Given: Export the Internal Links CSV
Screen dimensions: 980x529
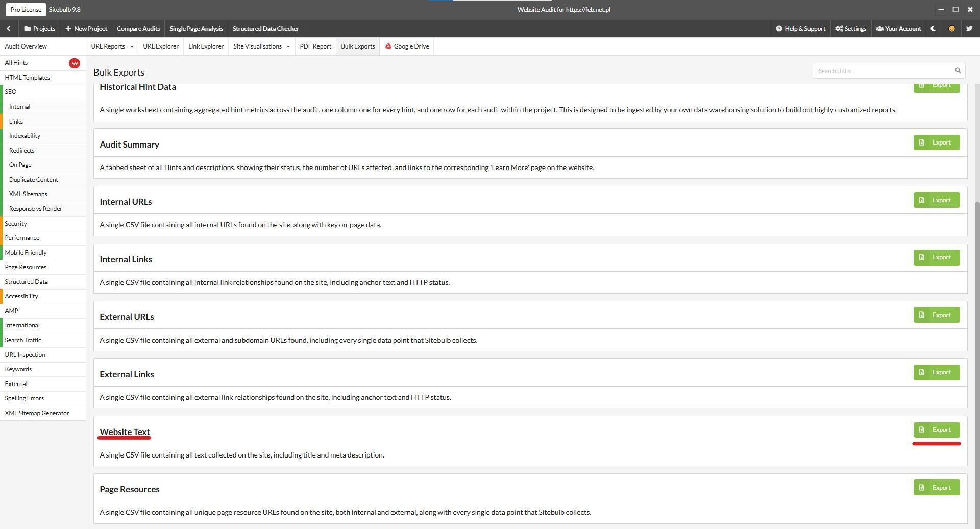Looking at the screenshot, I should (937, 257).
